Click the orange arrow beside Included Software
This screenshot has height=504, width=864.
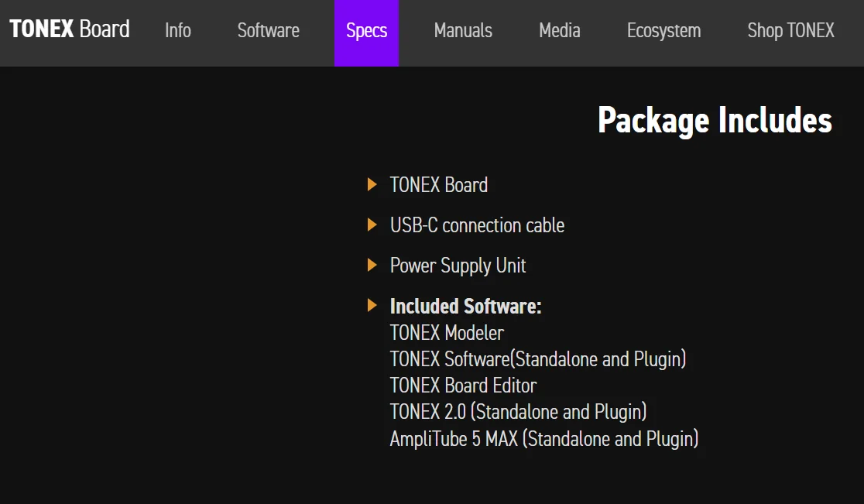[372, 305]
